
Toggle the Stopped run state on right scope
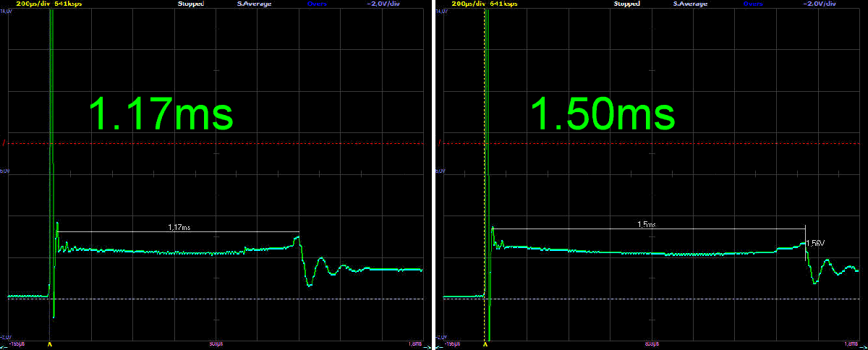(627, 4)
